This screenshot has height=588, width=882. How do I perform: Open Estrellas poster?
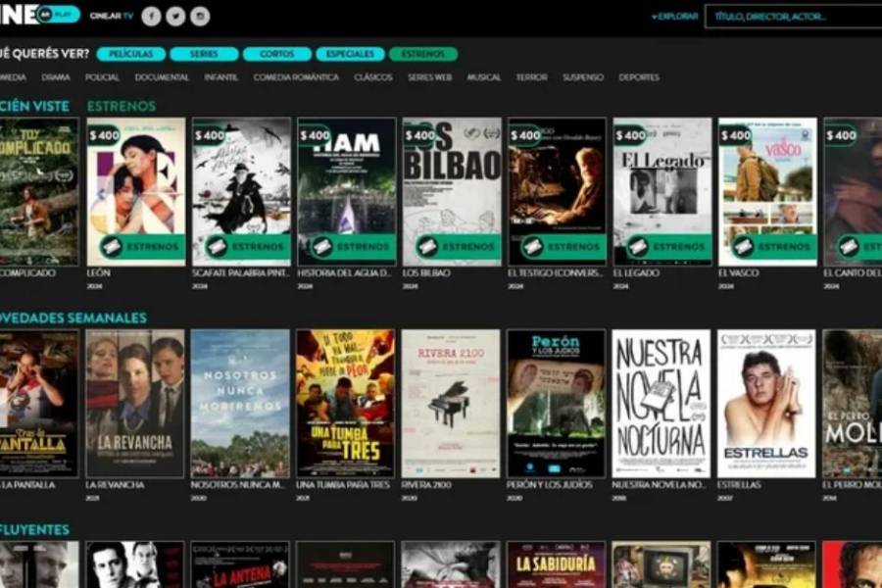click(x=766, y=404)
